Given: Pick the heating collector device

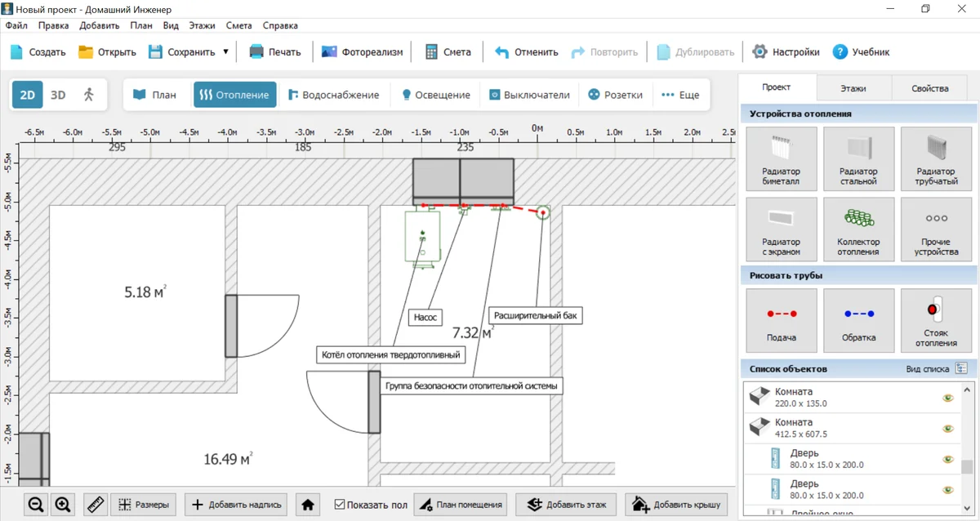Looking at the screenshot, I should pos(858,229).
